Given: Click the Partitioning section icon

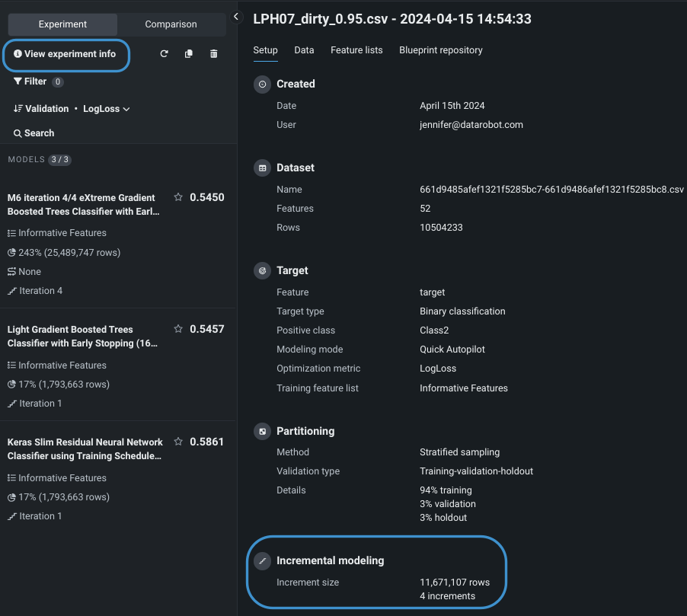Looking at the screenshot, I should tap(262, 431).
